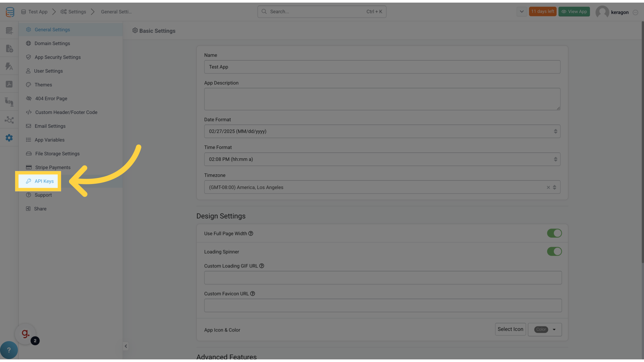This screenshot has height=362, width=644.
Task: Click the Select Icon button
Action: (510, 329)
